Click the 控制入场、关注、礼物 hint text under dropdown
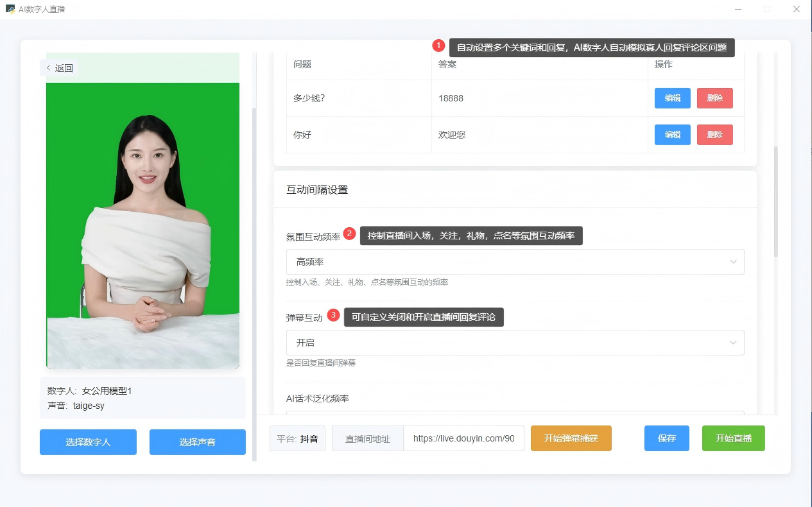812x507 pixels. [367, 282]
